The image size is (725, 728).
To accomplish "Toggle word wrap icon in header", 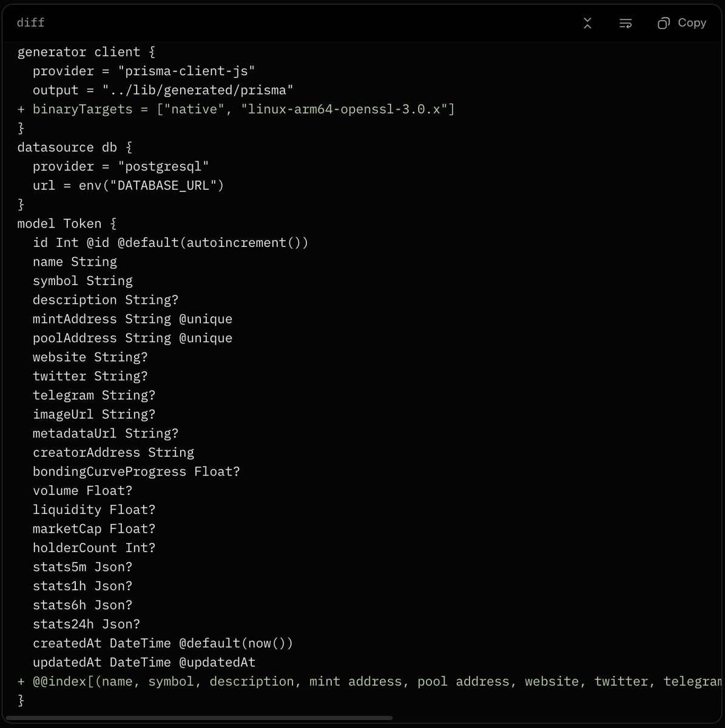I will coord(626,23).
